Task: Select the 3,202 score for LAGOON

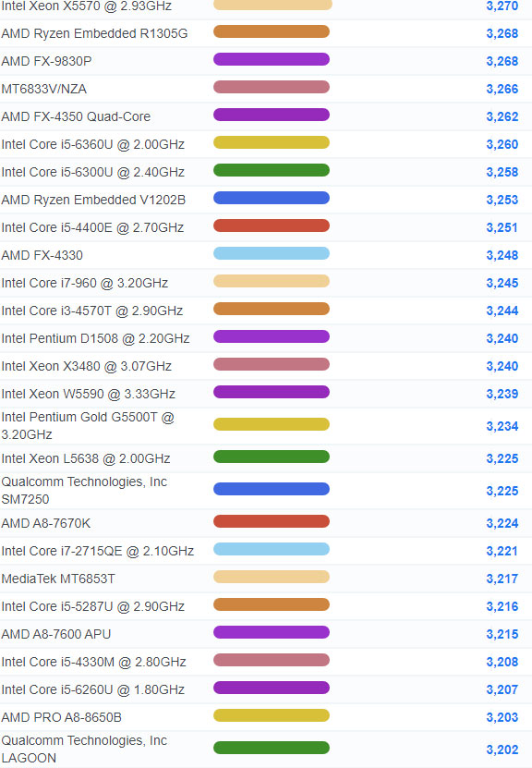Action: click(502, 750)
